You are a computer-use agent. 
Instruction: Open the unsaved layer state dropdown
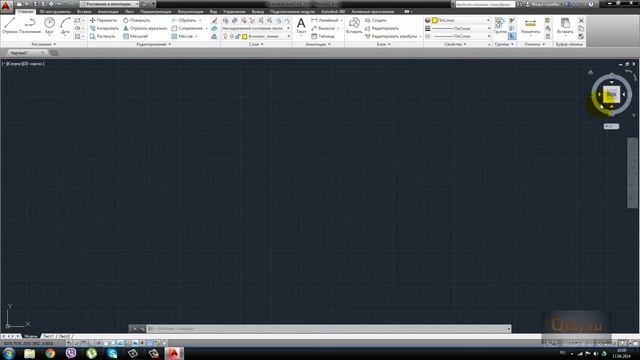pos(256,28)
